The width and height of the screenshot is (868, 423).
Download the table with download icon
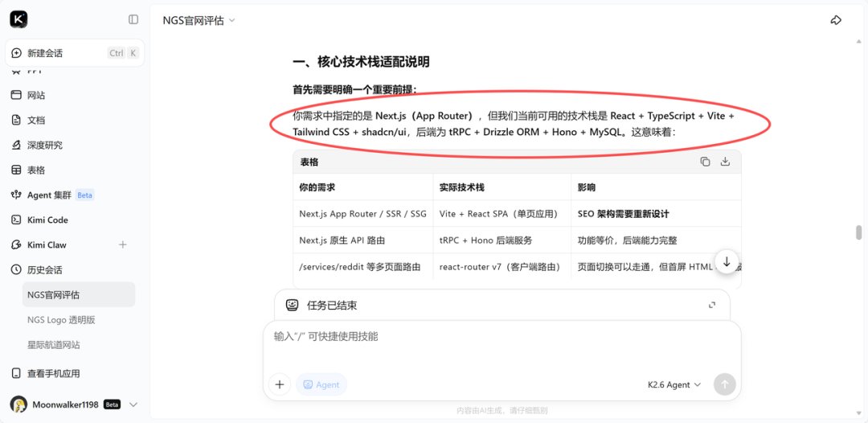click(725, 162)
